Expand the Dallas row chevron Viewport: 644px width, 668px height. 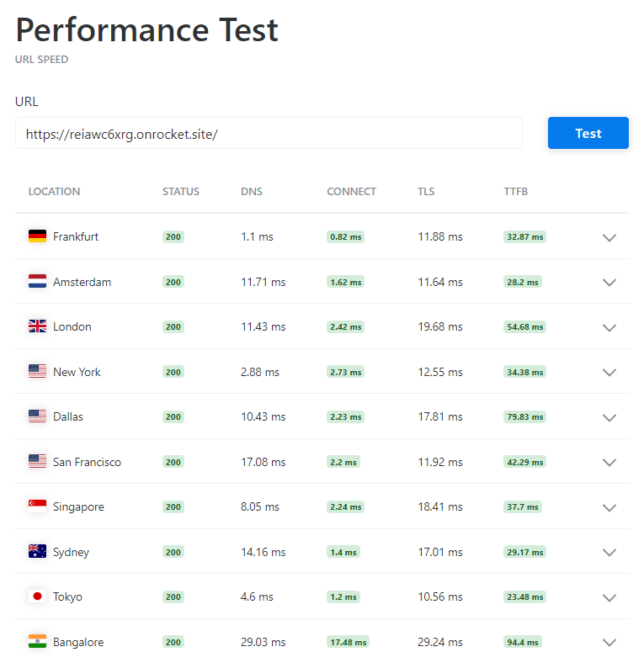609,418
